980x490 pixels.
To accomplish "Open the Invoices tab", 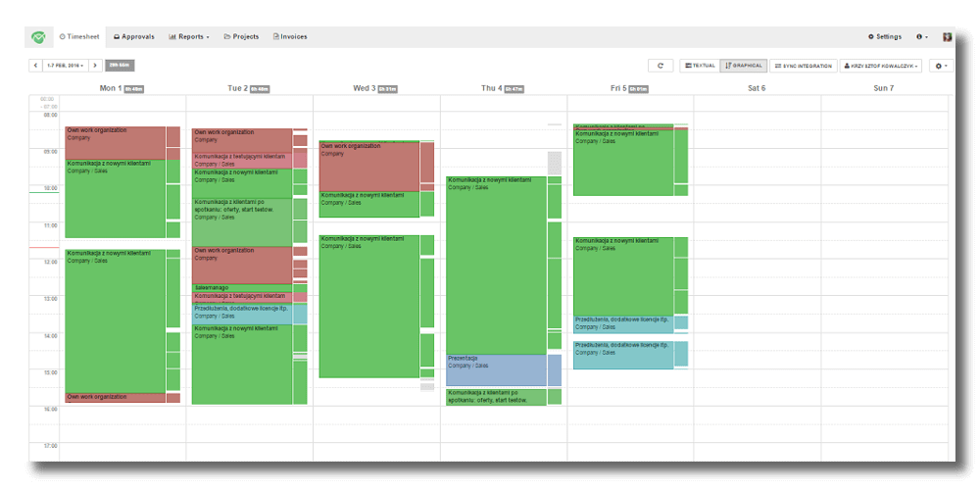I will tap(290, 37).
